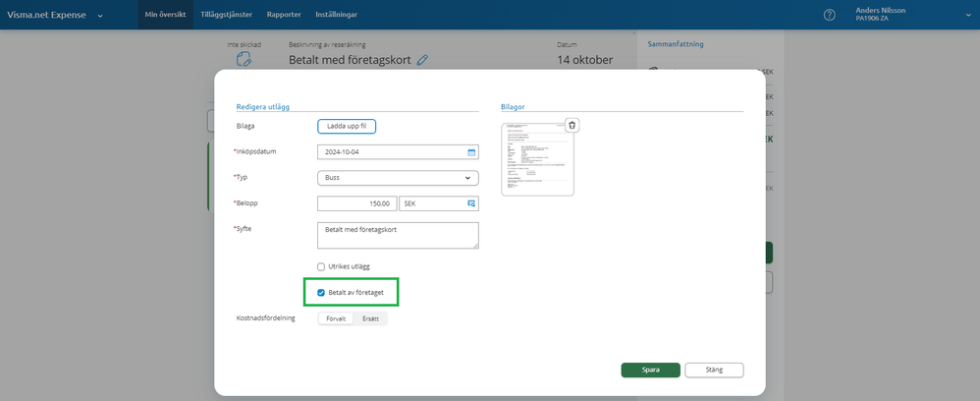Image resolution: width=980 pixels, height=401 pixels.
Task: Click the Spara button
Action: 650,371
